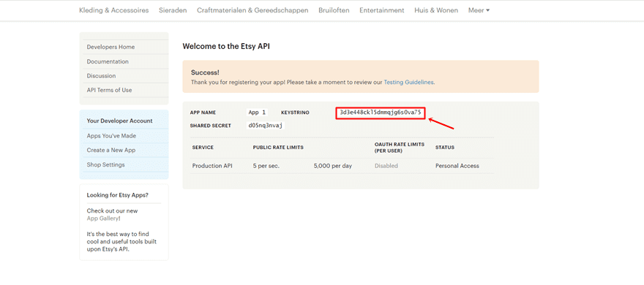Screen dimensions: 644x285
Task: Select the shared secret value
Action: 266,126
